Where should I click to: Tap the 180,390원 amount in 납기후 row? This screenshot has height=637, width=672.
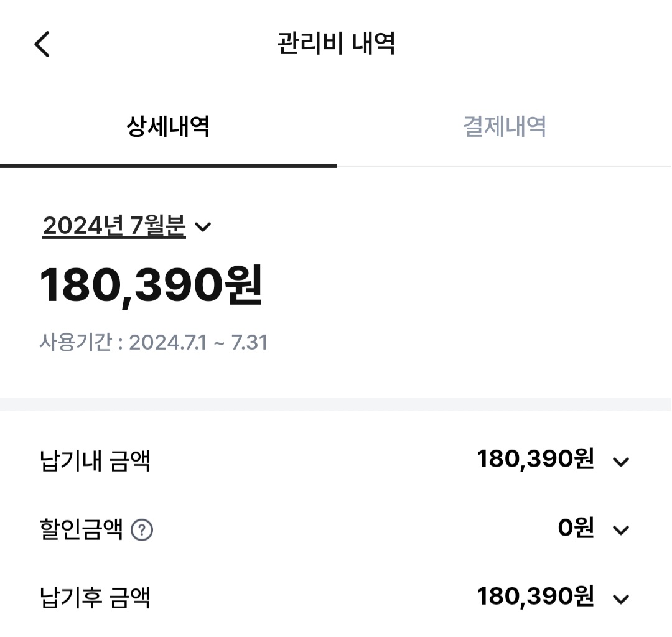[x=535, y=597]
